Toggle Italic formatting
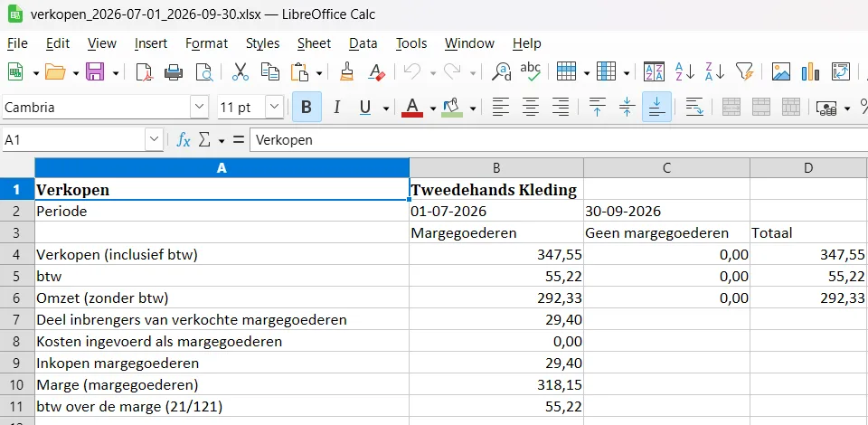Screen dimensions: 868x425 [336, 107]
